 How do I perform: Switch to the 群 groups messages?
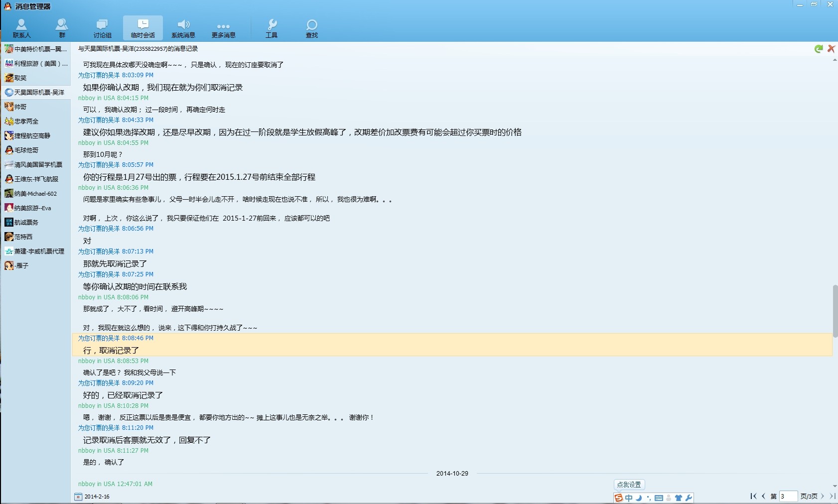click(62, 28)
